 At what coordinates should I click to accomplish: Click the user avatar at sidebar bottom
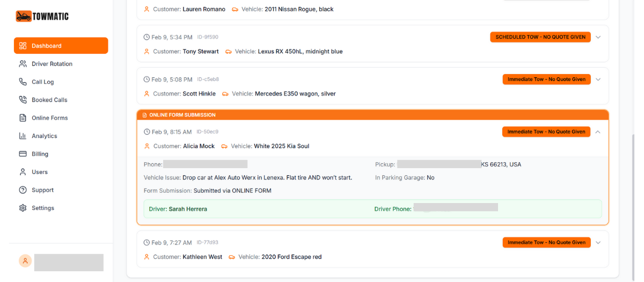[x=25, y=261]
